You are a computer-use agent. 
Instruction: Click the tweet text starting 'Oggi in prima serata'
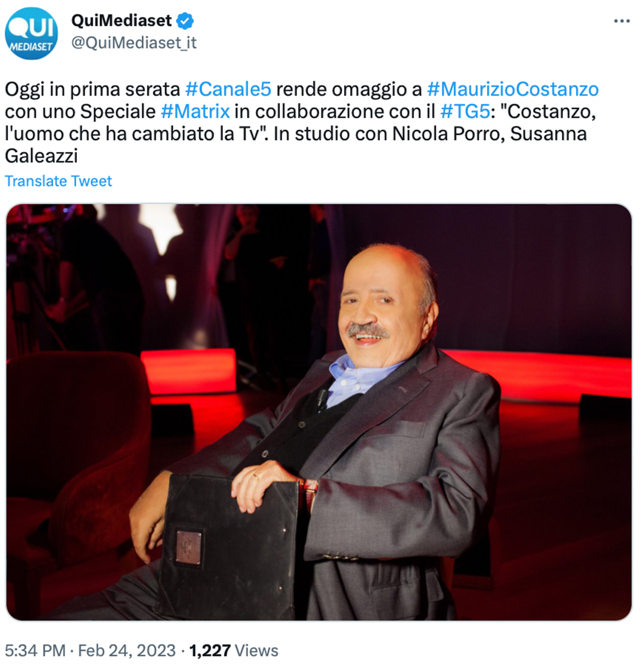click(x=302, y=123)
